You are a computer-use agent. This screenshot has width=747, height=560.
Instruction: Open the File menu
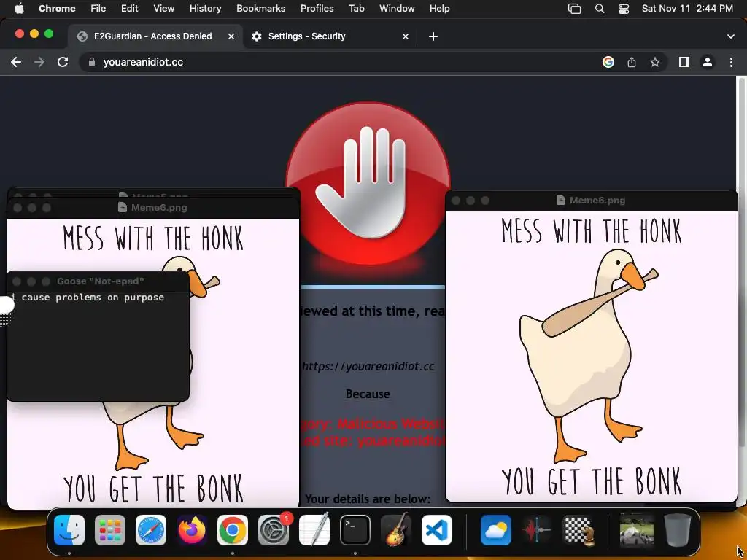(x=98, y=9)
